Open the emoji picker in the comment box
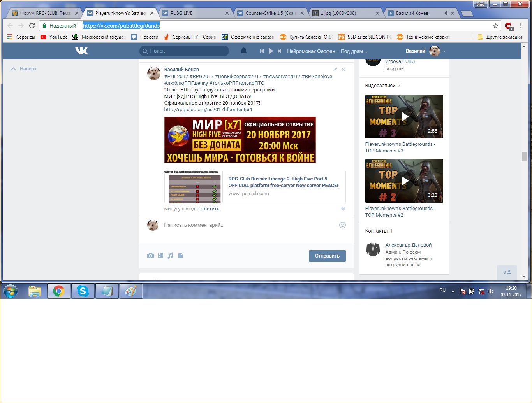The height and width of the screenshot is (403, 532). (342, 225)
